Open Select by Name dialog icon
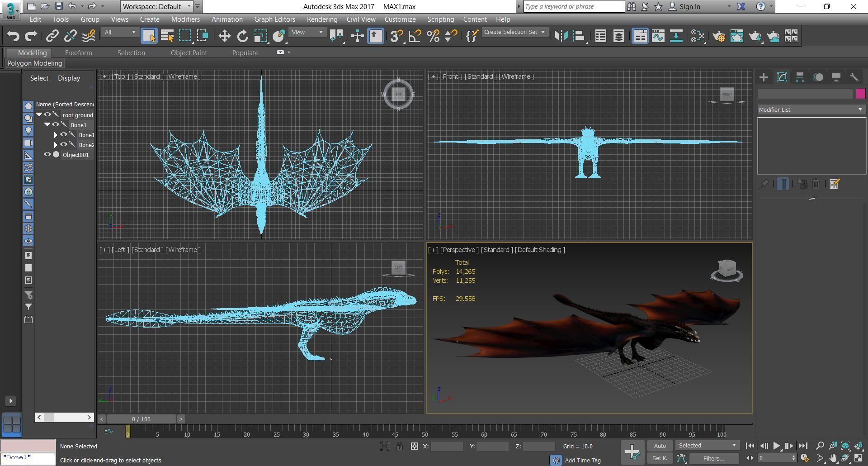This screenshot has width=868, height=466. 167,36
